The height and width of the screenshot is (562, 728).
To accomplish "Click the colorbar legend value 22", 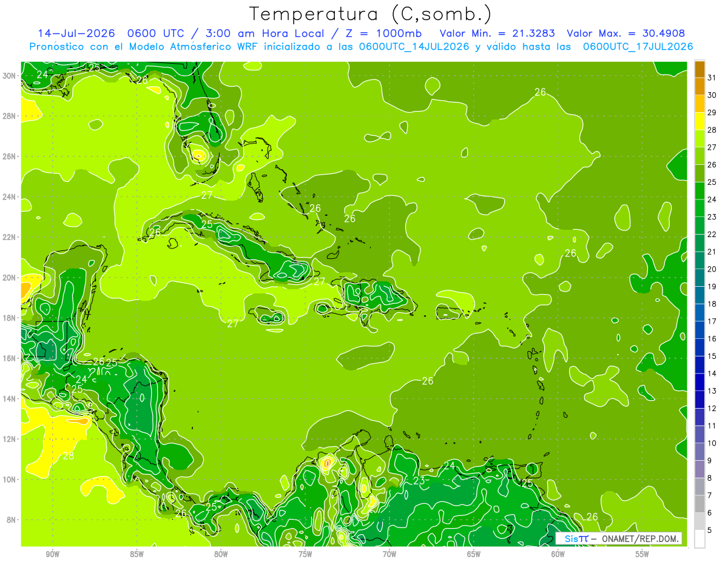I will (712, 234).
